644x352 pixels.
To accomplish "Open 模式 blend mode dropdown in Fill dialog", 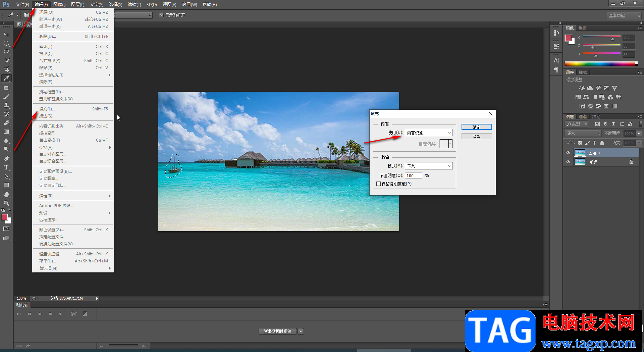I will pos(429,166).
